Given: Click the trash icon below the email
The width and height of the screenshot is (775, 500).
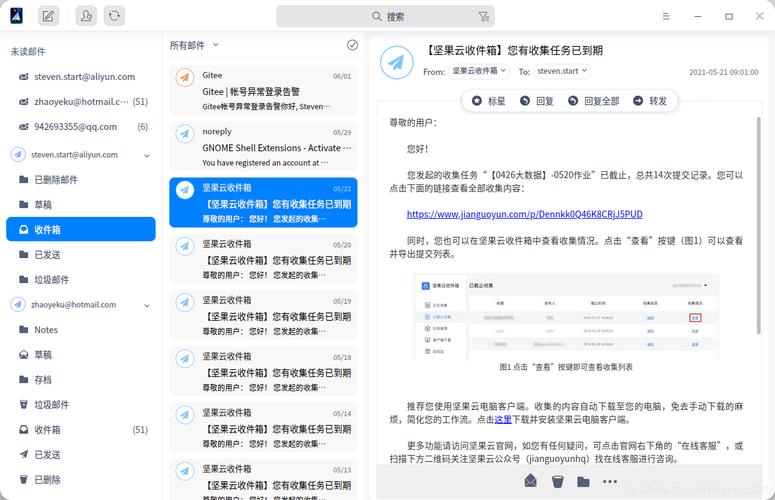Looking at the screenshot, I should (557, 481).
